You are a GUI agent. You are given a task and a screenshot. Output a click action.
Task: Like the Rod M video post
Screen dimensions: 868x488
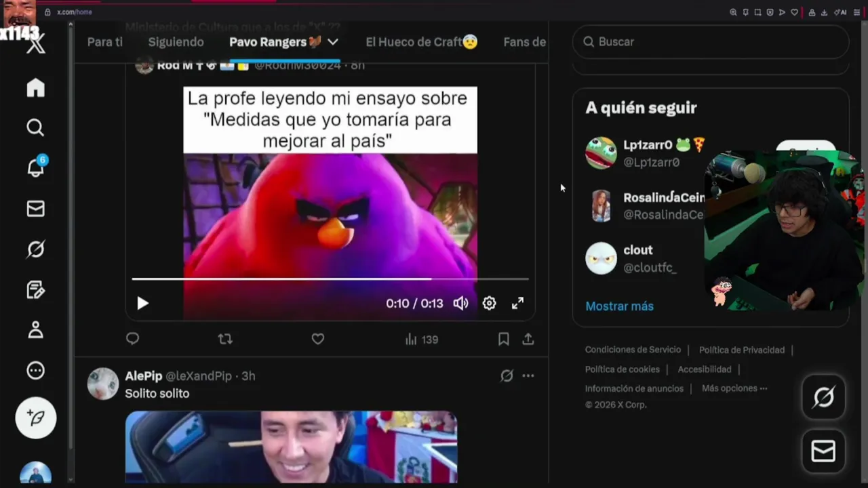coord(317,339)
